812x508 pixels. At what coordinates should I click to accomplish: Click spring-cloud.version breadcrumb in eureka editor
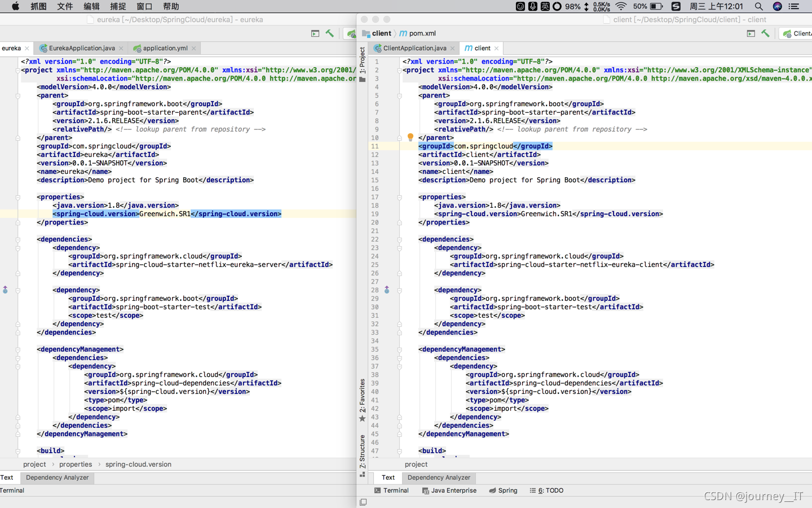(x=138, y=465)
